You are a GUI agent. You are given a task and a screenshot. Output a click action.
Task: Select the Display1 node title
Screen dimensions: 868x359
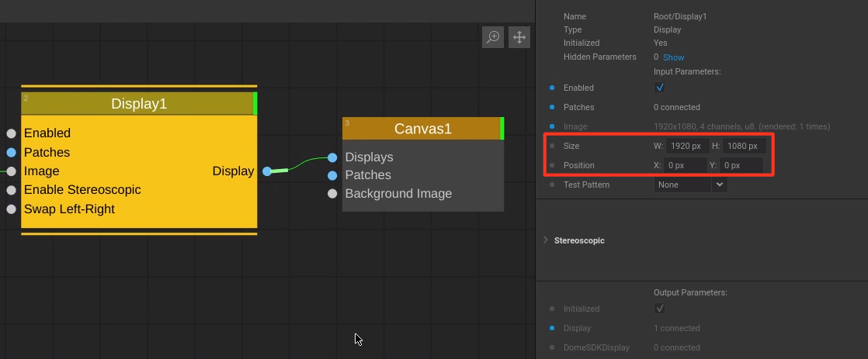coord(139,103)
